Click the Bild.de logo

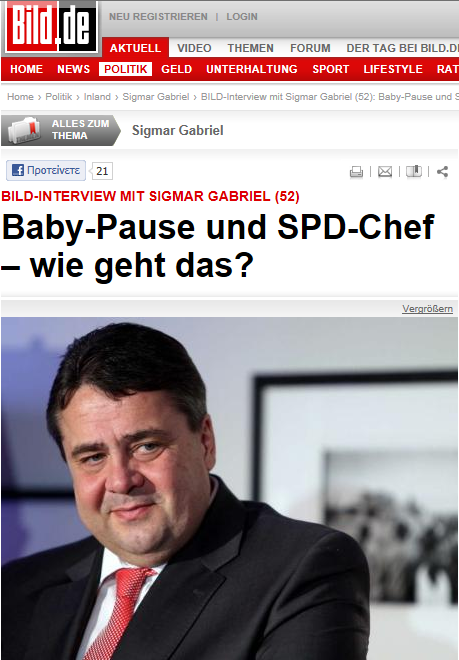(51, 27)
